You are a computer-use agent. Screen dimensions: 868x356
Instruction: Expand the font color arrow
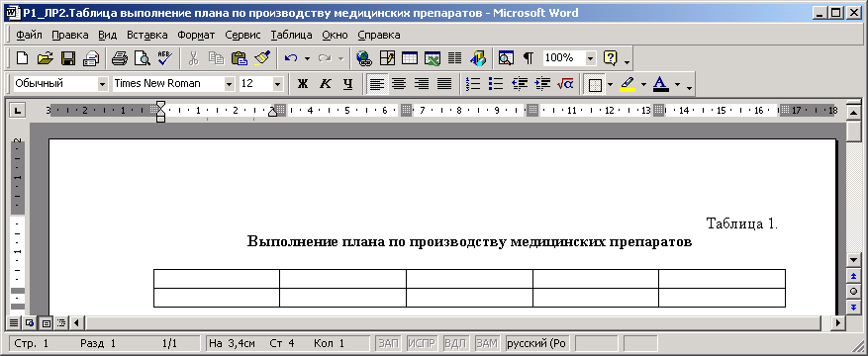(x=677, y=84)
